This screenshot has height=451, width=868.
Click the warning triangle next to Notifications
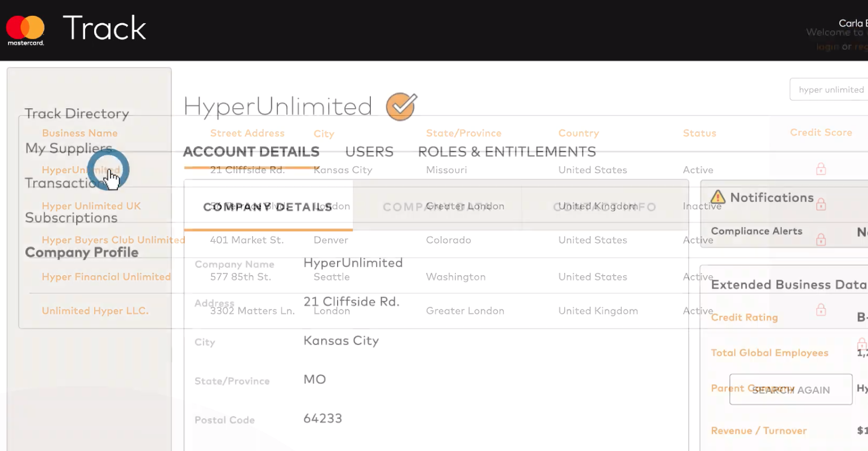(718, 197)
